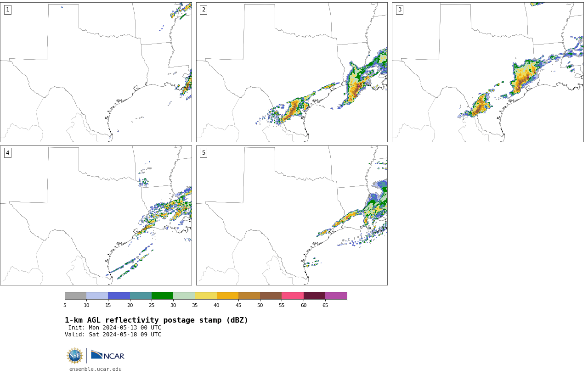Click the colorbar tick label 50
The width and height of the screenshot is (588, 374).
tap(260, 305)
